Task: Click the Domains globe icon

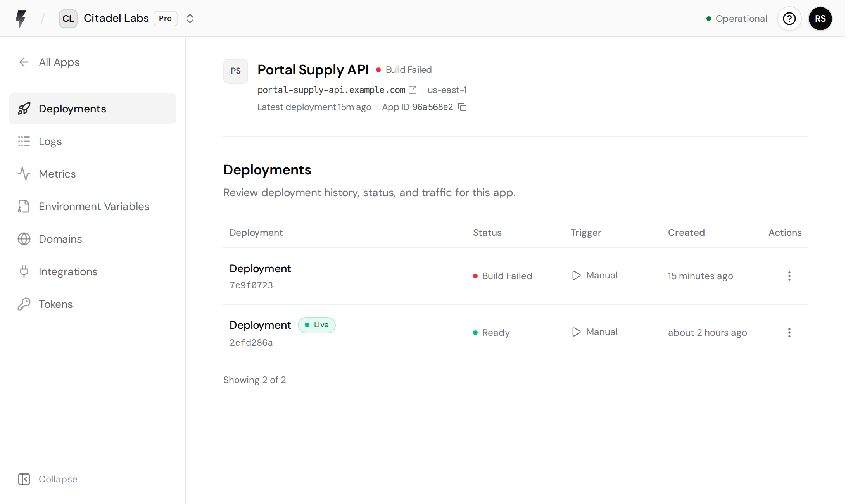Action: click(x=24, y=239)
